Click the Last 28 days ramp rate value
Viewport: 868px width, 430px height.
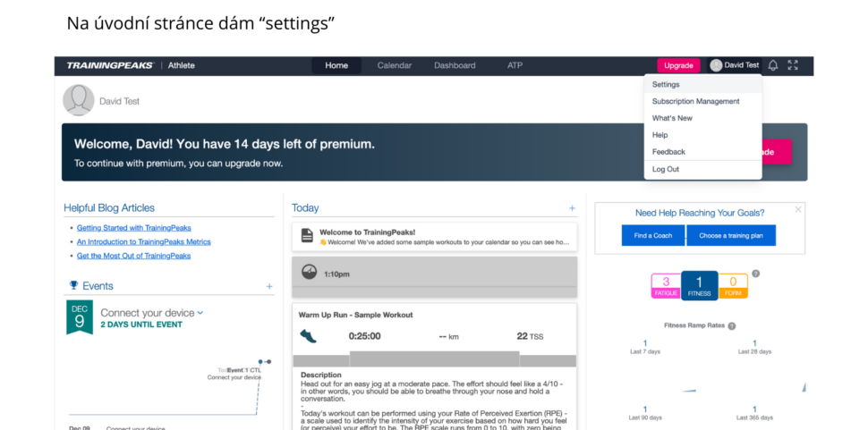pos(754,343)
